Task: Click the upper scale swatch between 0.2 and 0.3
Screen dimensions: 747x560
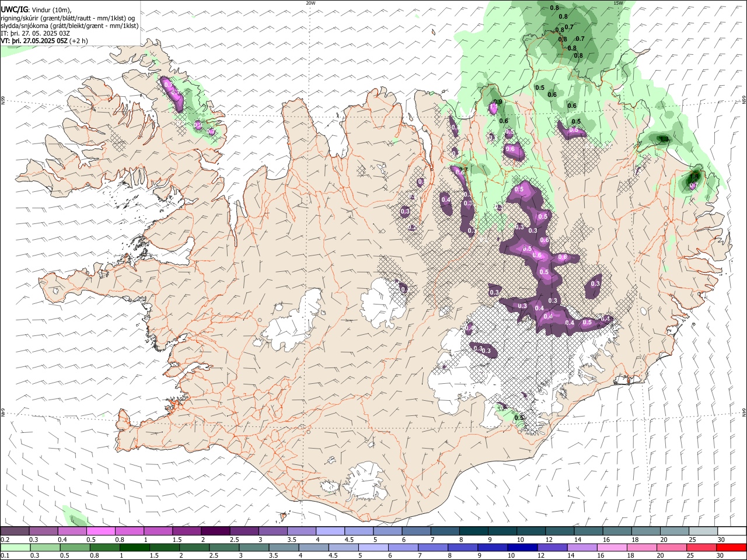Action: [x=15, y=531]
